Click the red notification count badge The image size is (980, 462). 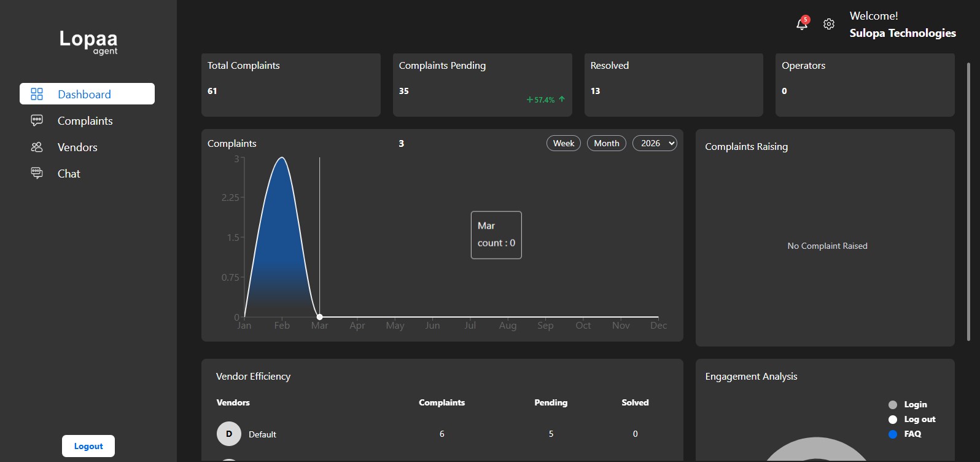(806, 20)
